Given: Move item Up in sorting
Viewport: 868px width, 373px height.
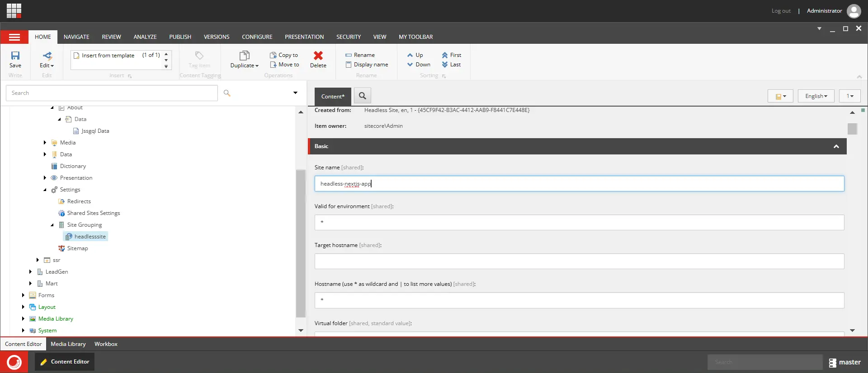Looking at the screenshot, I should point(415,55).
